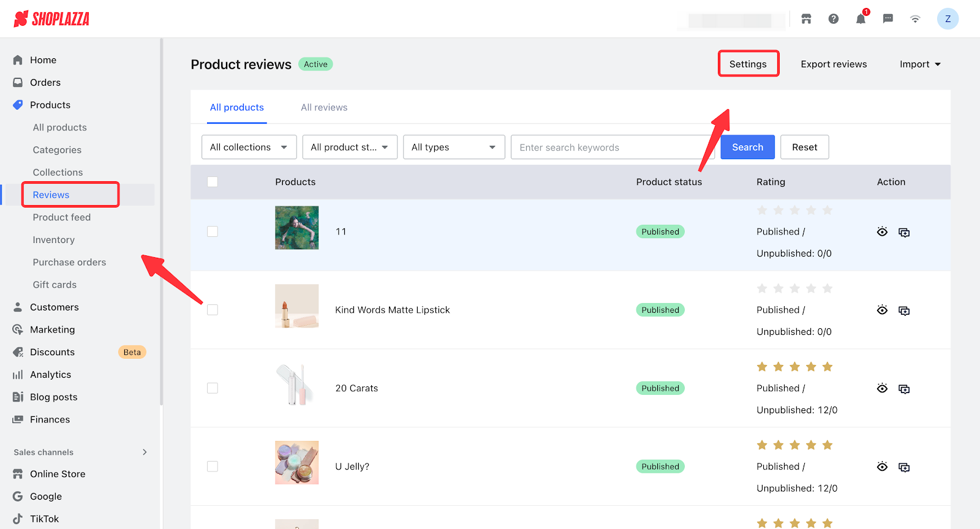This screenshot has height=529, width=980.
Task: Toggle review visibility for product 11
Action: pos(882,232)
